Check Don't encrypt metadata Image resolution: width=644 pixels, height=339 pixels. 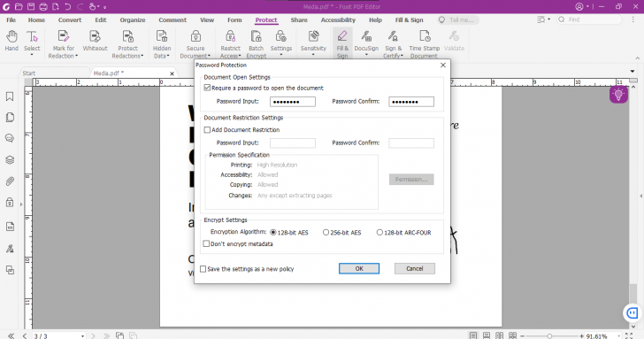(x=206, y=244)
